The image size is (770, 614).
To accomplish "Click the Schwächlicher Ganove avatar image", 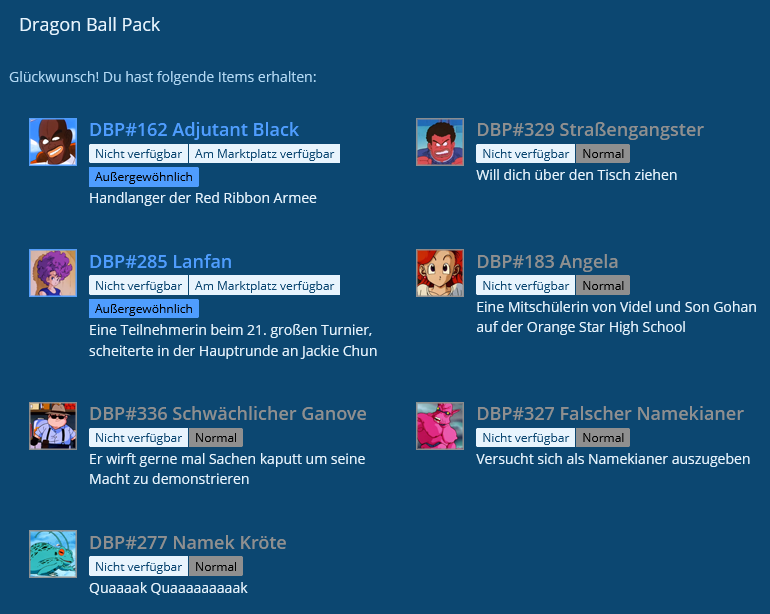I will (x=53, y=426).
